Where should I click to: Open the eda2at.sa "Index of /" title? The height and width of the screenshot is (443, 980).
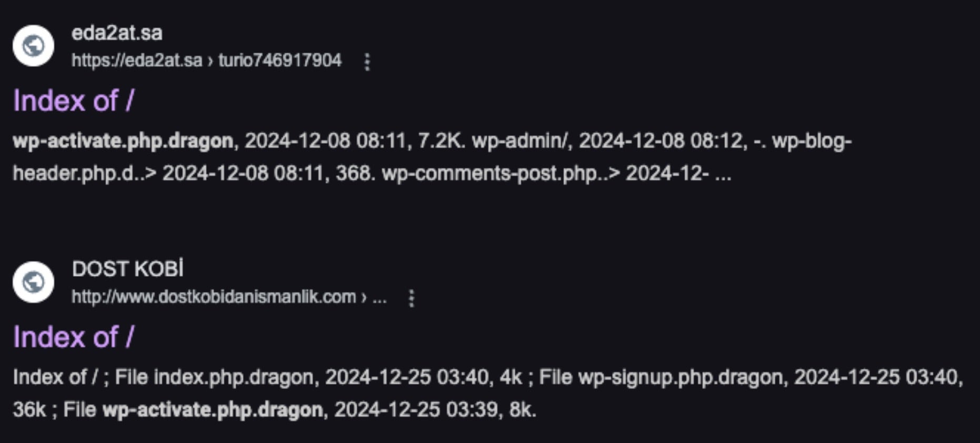point(74,100)
